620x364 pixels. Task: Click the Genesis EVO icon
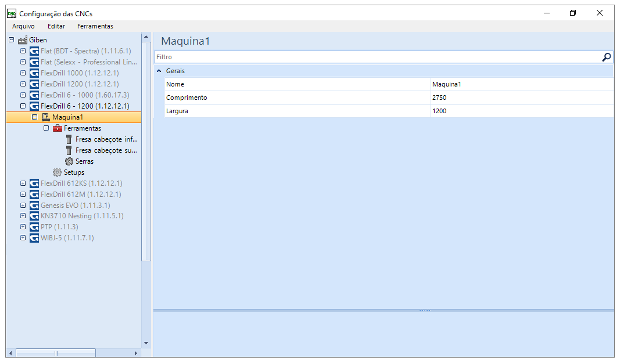(34, 206)
